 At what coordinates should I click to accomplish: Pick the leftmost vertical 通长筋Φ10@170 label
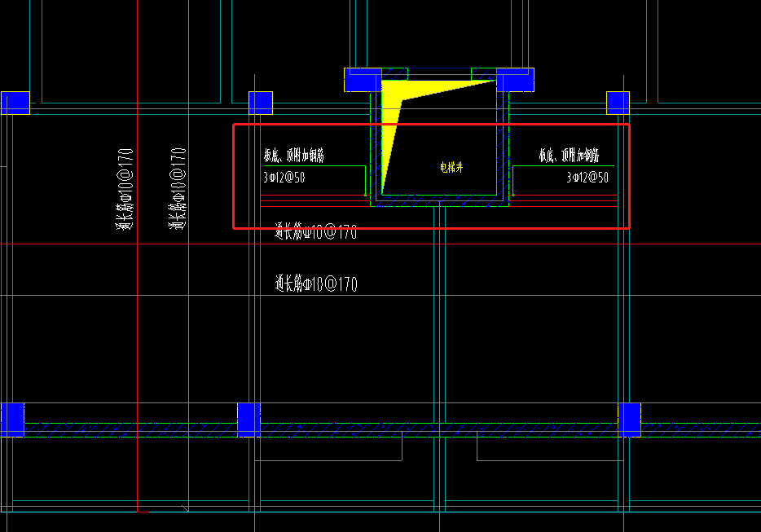[x=125, y=189]
